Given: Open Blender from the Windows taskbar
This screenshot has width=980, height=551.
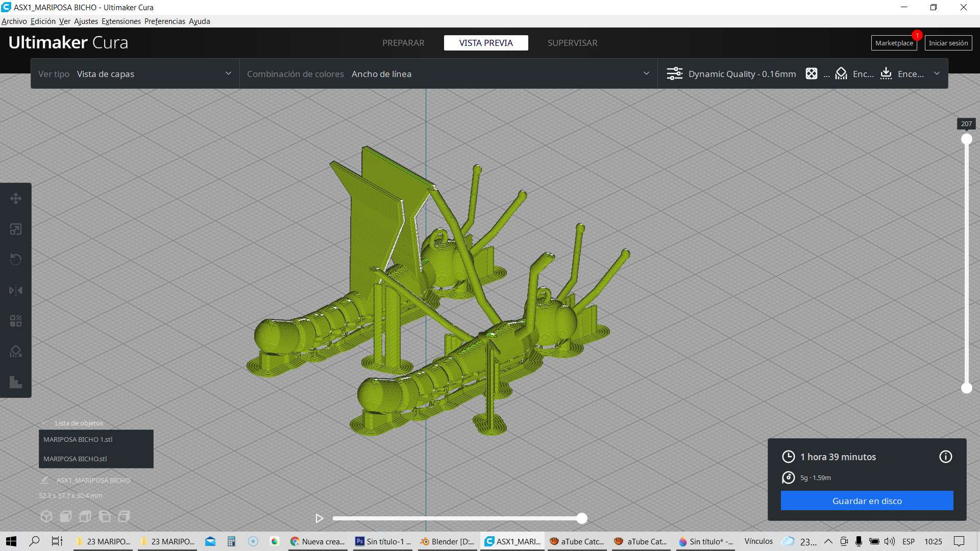Looking at the screenshot, I should [448, 541].
